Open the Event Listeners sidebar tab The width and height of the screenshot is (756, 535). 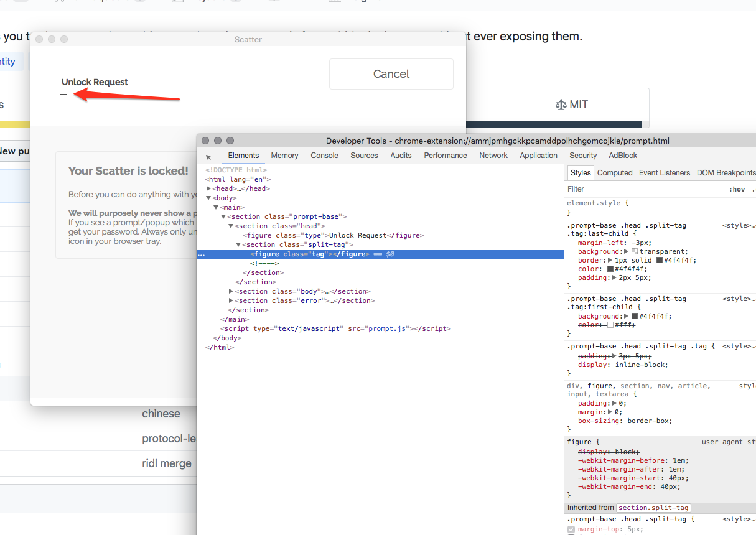tap(665, 173)
